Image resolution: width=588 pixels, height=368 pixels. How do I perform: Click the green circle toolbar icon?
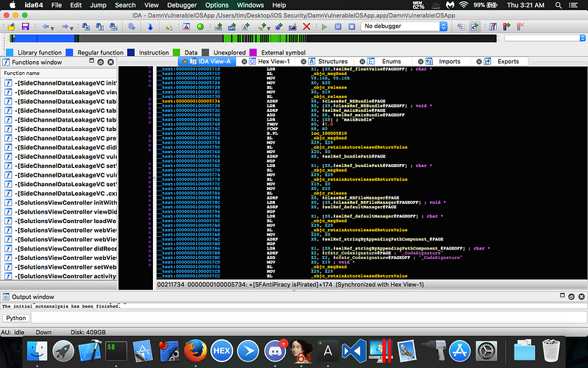pyautogui.click(x=200, y=26)
